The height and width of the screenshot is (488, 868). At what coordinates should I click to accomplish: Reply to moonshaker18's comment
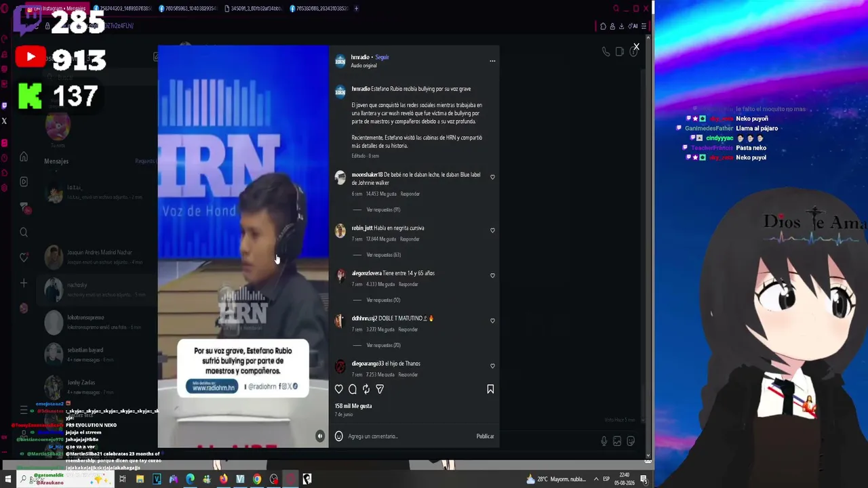410,194
